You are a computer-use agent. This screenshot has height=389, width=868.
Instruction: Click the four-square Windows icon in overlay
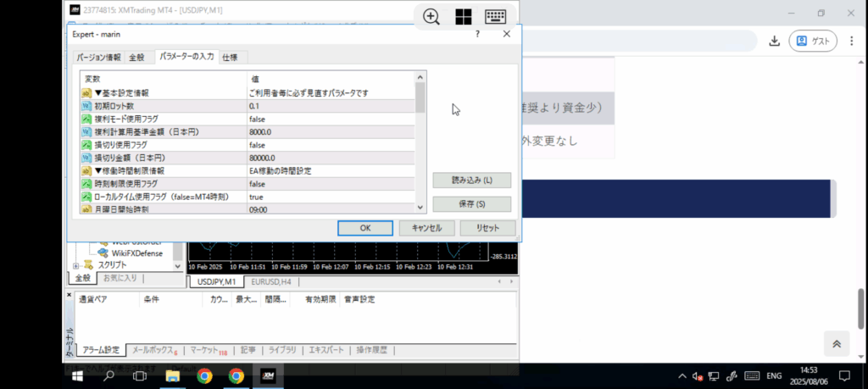(x=464, y=17)
